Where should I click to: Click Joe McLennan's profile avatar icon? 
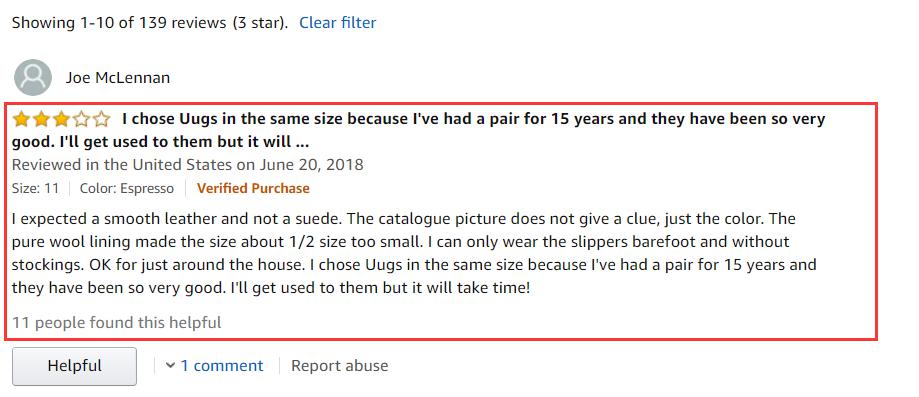[33, 77]
